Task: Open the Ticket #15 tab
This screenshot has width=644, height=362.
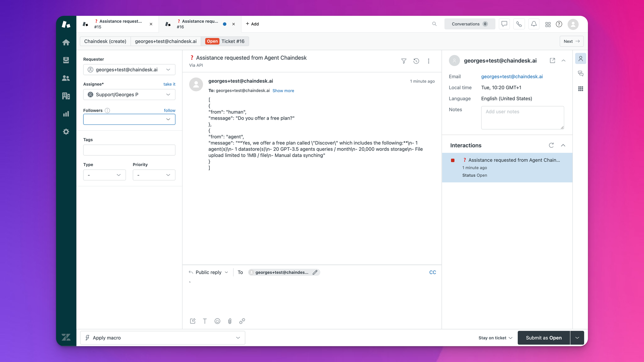Action: [x=117, y=24]
